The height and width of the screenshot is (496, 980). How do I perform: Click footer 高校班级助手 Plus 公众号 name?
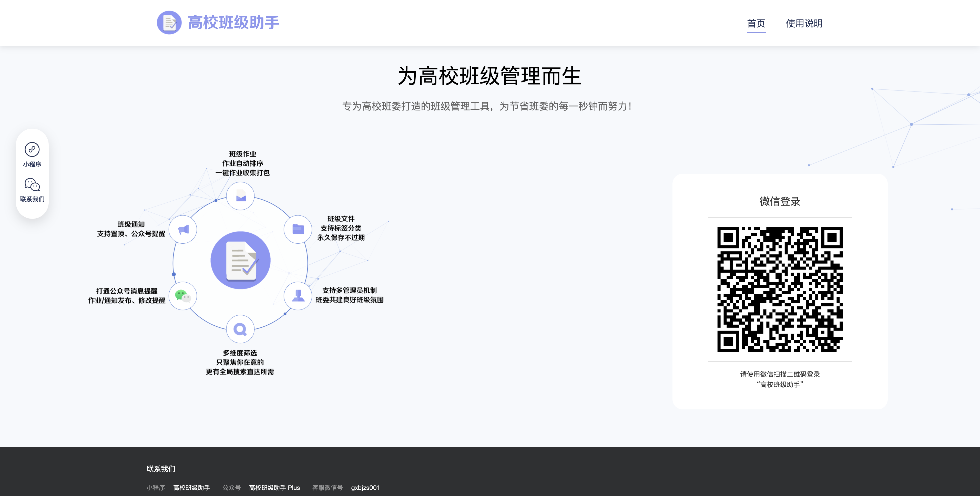(x=274, y=488)
